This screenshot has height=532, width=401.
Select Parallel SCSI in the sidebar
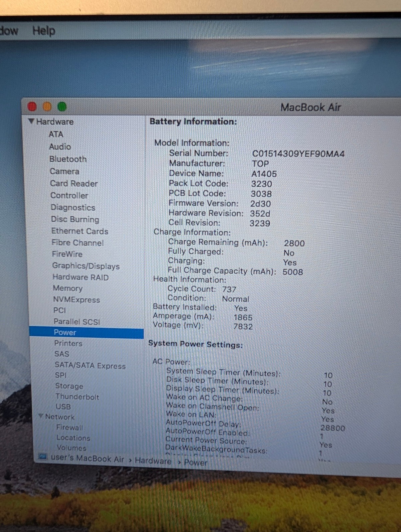tap(77, 322)
